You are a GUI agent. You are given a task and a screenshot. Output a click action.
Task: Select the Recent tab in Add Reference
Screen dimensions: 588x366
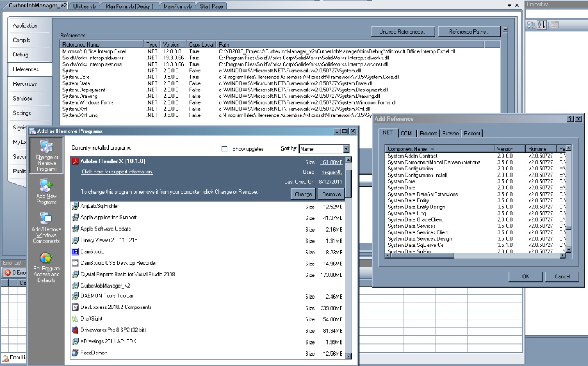pos(472,133)
